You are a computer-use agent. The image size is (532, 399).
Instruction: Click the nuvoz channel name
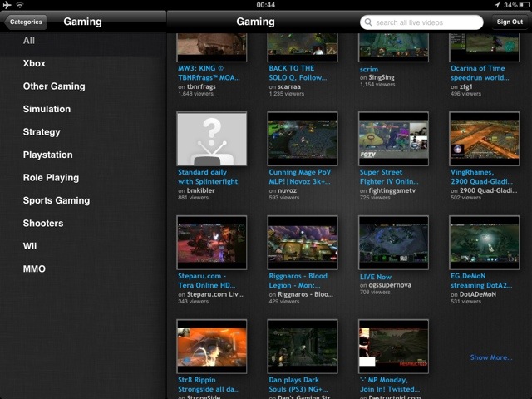[287, 190]
